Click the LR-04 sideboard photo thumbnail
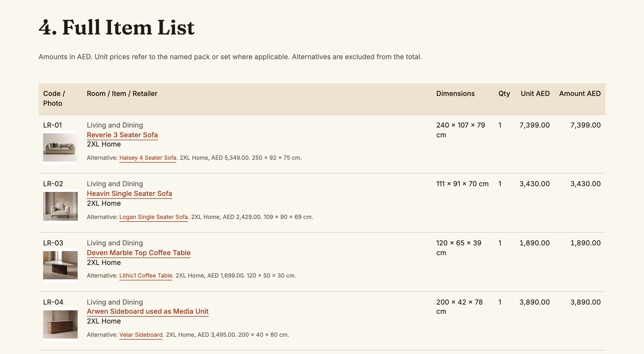 click(60, 324)
